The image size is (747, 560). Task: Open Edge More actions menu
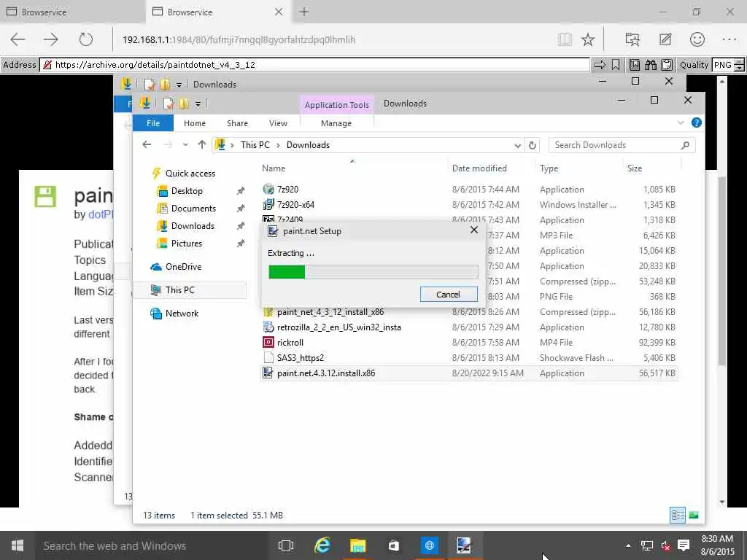[x=729, y=39]
